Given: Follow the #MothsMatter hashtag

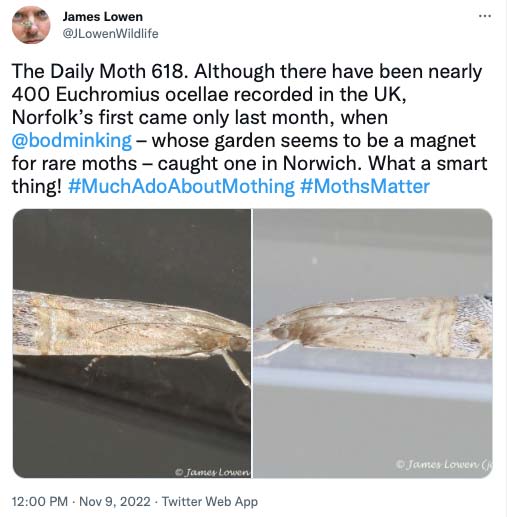Looking at the screenshot, I should click(x=365, y=186).
